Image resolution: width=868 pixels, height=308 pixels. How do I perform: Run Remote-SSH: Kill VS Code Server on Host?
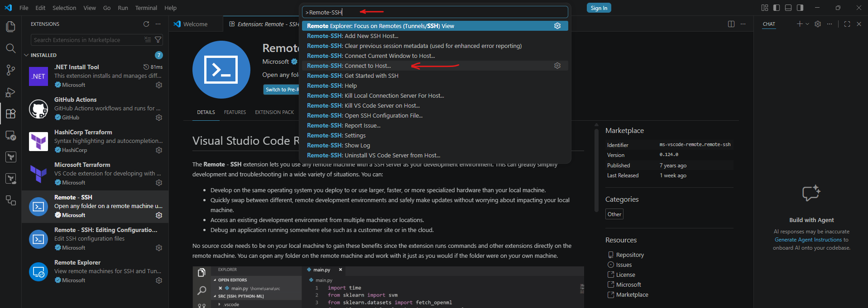[x=435, y=105]
